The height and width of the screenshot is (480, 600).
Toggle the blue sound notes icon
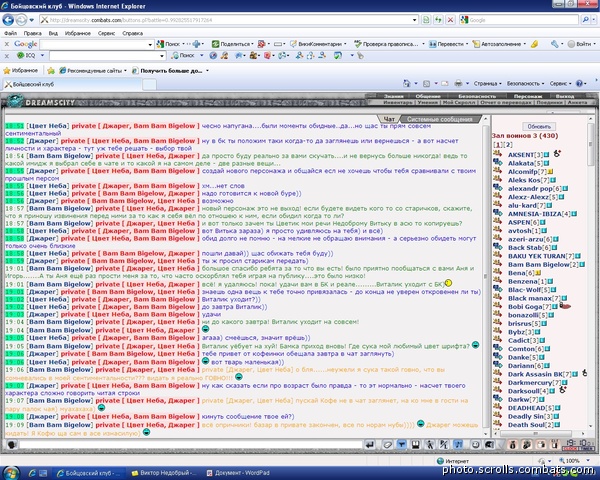(458, 444)
